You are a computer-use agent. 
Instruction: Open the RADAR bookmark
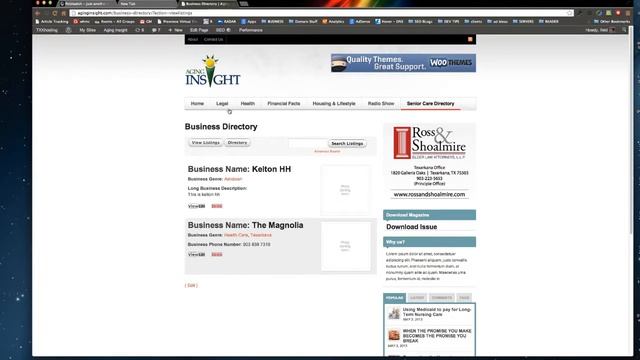[227, 21]
